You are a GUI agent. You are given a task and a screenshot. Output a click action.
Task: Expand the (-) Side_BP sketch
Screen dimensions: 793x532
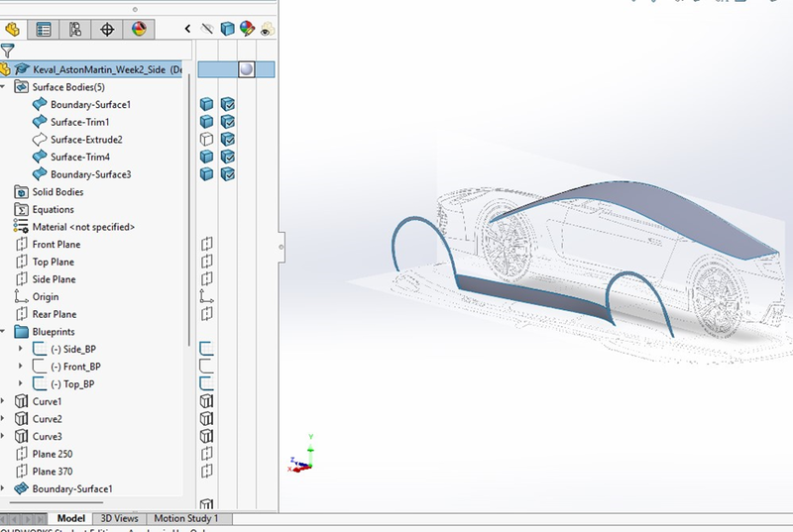coord(20,349)
